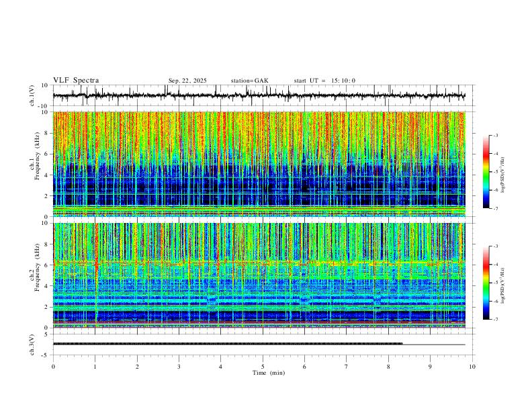Click time axis tick label '5'

263,367
